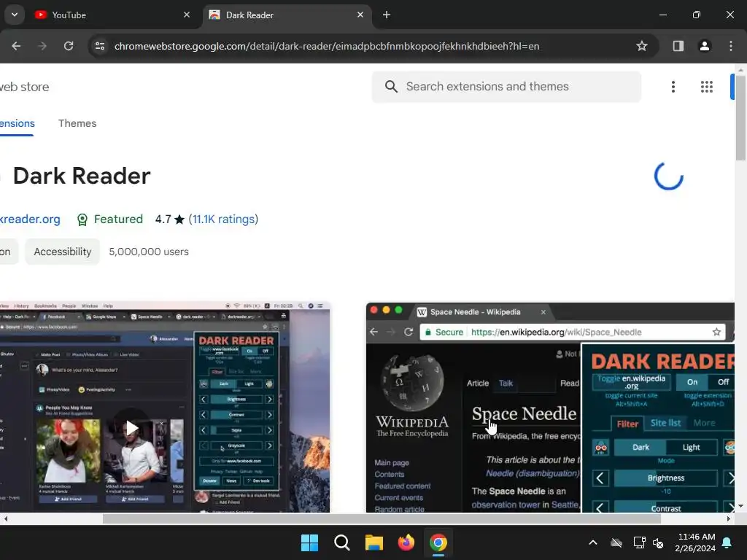This screenshot has width=747, height=560.
Task: Open Firefox from the taskbar
Action: 406,542
